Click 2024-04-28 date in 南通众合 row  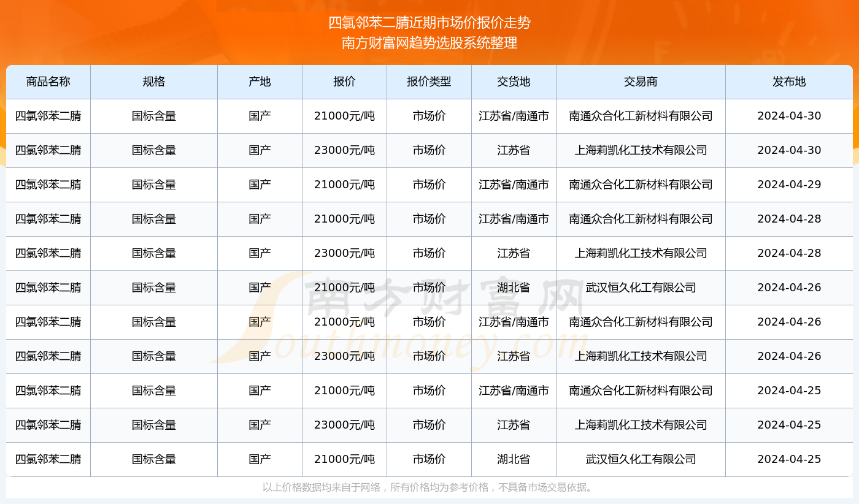[x=789, y=219]
